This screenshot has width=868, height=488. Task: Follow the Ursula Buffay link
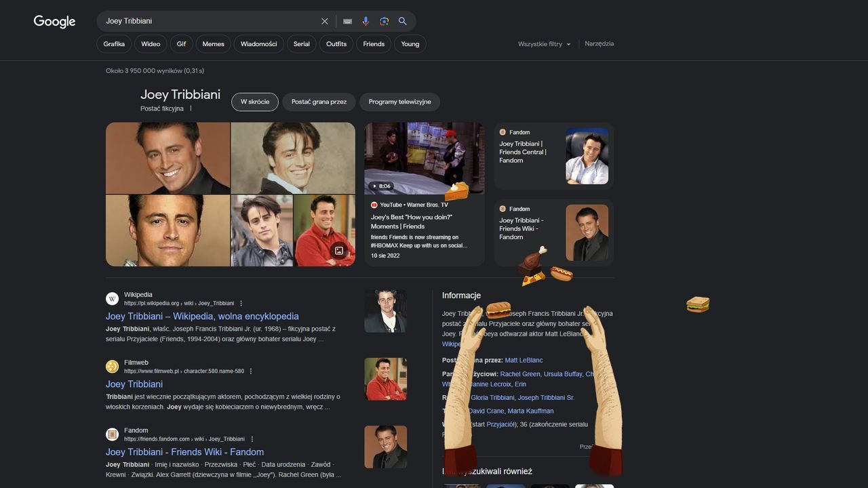point(564,373)
